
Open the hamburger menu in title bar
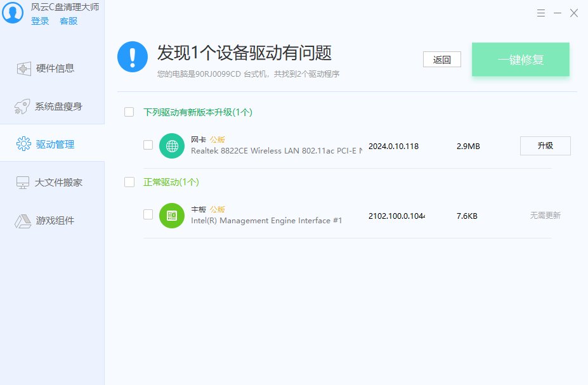pos(541,13)
